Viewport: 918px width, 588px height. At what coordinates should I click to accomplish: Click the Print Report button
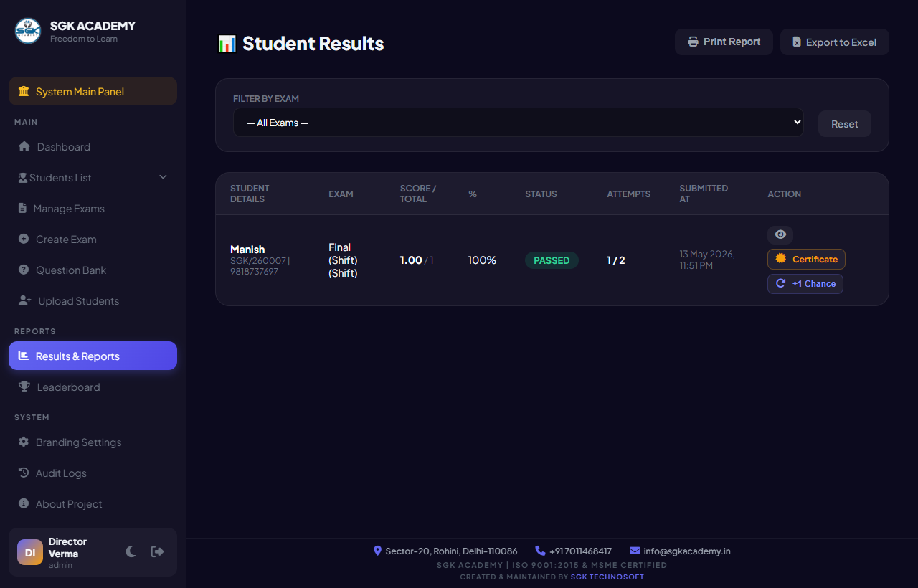[724, 42]
